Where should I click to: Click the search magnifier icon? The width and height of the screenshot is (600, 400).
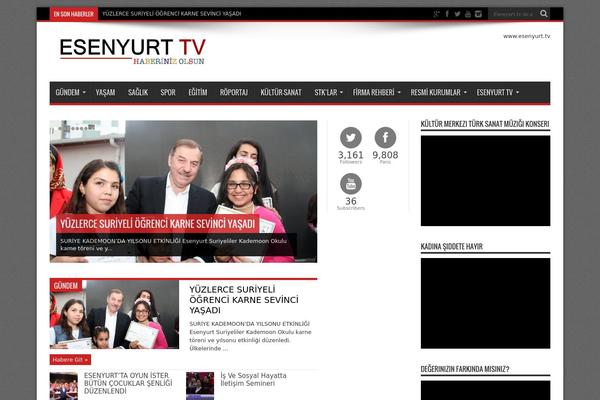(x=544, y=14)
